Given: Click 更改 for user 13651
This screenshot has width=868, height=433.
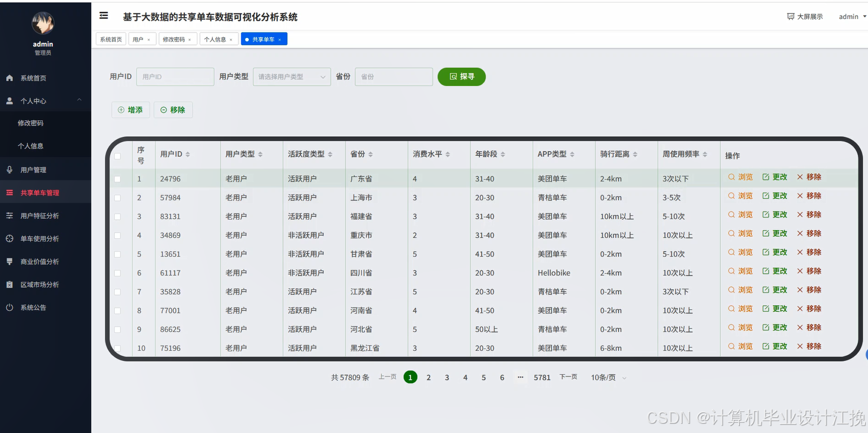Looking at the screenshot, I should coord(775,252).
